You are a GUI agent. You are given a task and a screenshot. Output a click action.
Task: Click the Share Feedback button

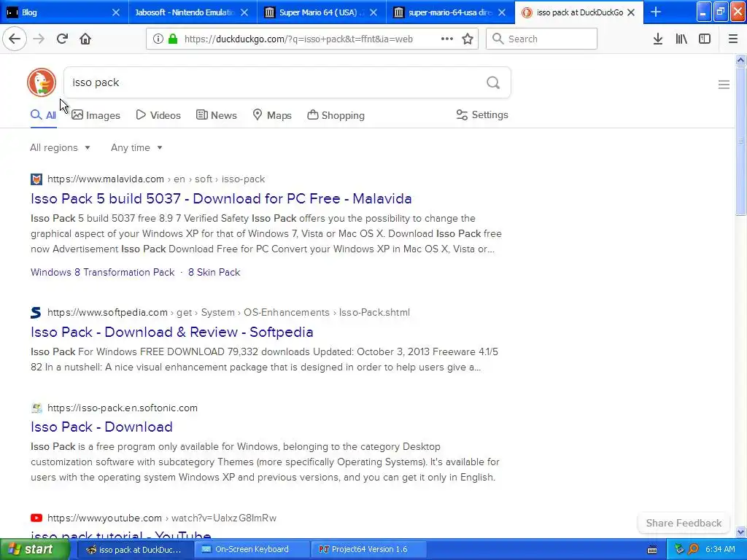pos(684,523)
